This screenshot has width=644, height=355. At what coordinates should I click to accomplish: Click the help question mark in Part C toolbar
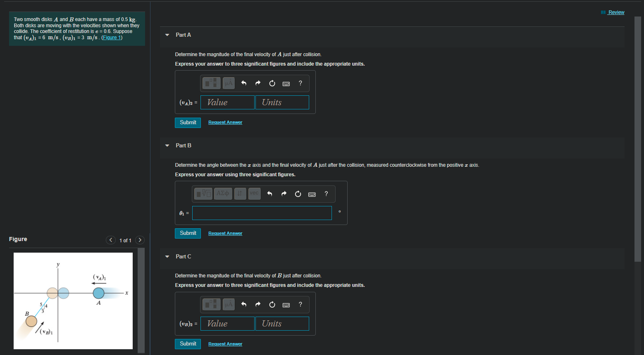point(300,304)
